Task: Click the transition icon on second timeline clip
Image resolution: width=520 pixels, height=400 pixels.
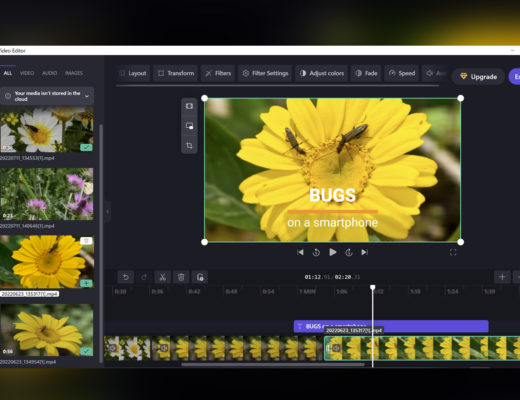Action: point(164,348)
